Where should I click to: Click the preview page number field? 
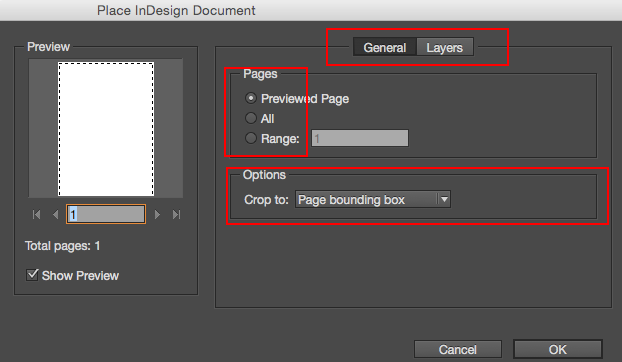click(x=106, y=215)
